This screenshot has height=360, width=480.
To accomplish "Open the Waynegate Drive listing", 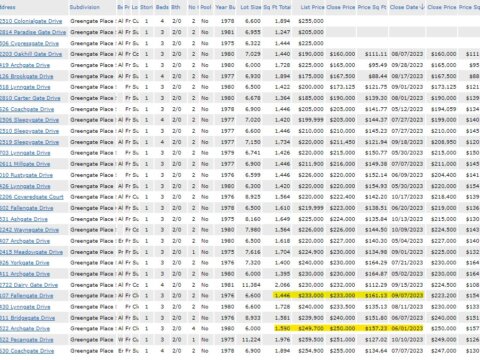I will [x=29, y=230].
